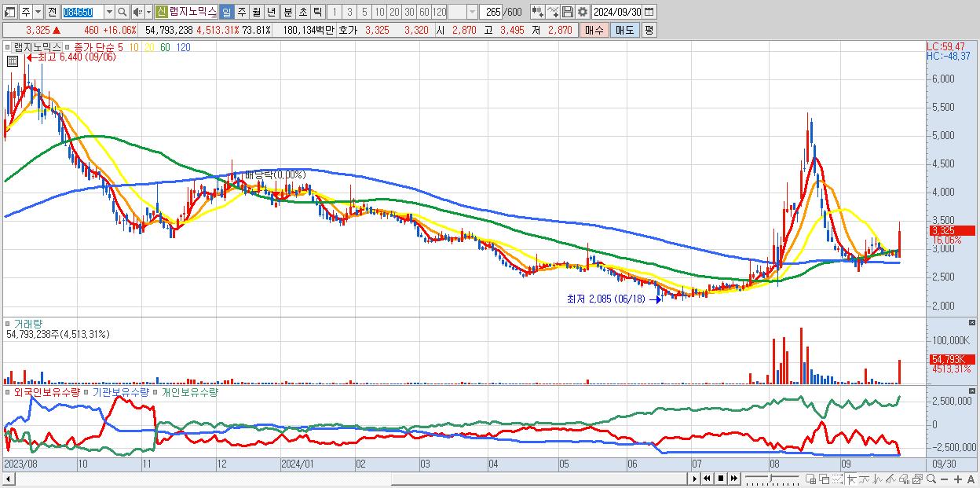
Task: Click the dotted area select chart icon
Action: tap(837, 479)
